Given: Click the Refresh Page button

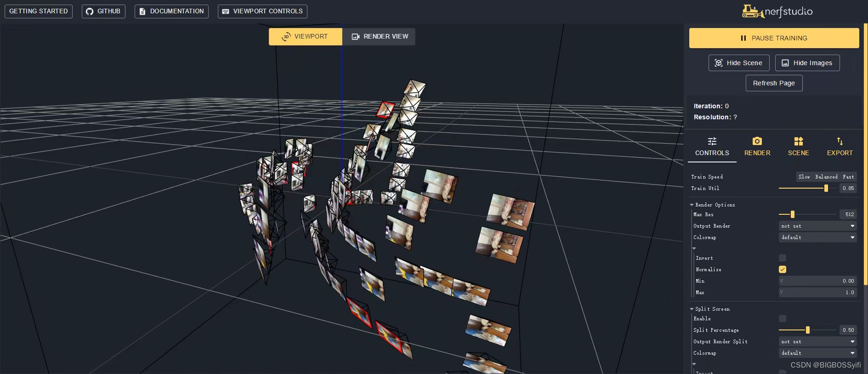Looking at the screenshot, I should pyautogui.click(x=774, y=83).
